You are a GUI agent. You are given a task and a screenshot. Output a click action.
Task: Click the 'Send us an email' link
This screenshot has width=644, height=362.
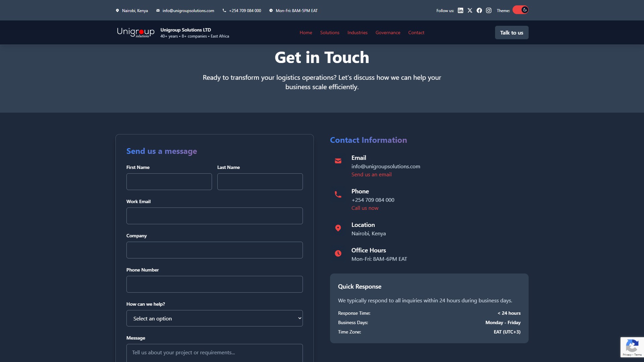tap(371, 174)
